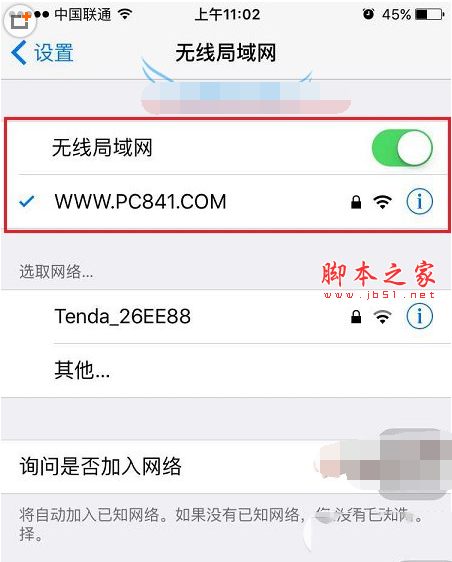Click the Wi-Fi signal icon for WWW.PC841.COM
452x562 pixels.
click(x=382, y=202)
